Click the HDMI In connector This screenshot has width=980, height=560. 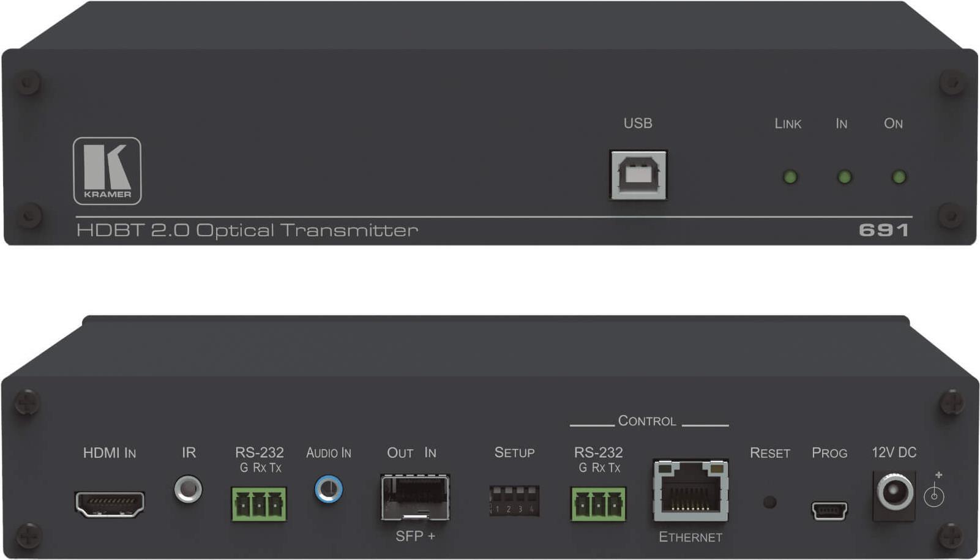pos(110,504)
